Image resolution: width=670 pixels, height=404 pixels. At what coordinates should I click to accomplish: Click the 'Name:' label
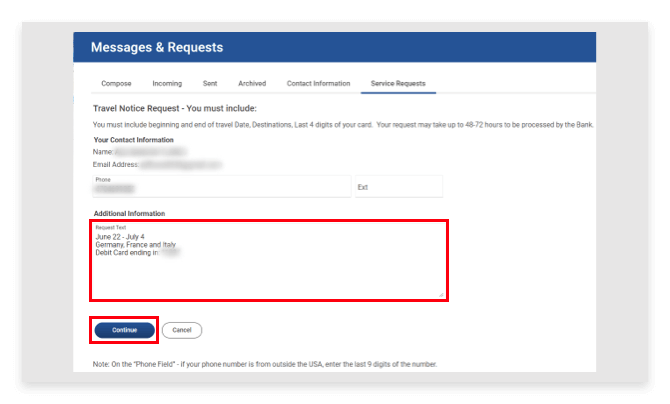103,152
